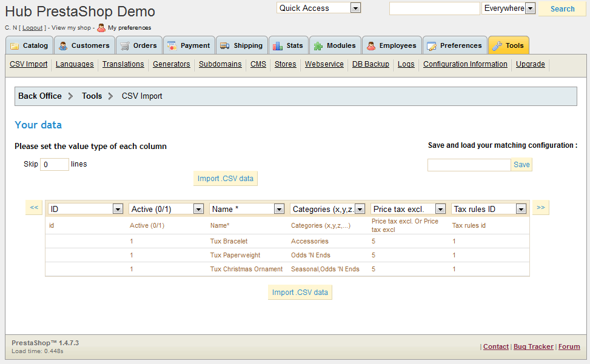
Task: Click the Skip lines input field
Action: 54,164
